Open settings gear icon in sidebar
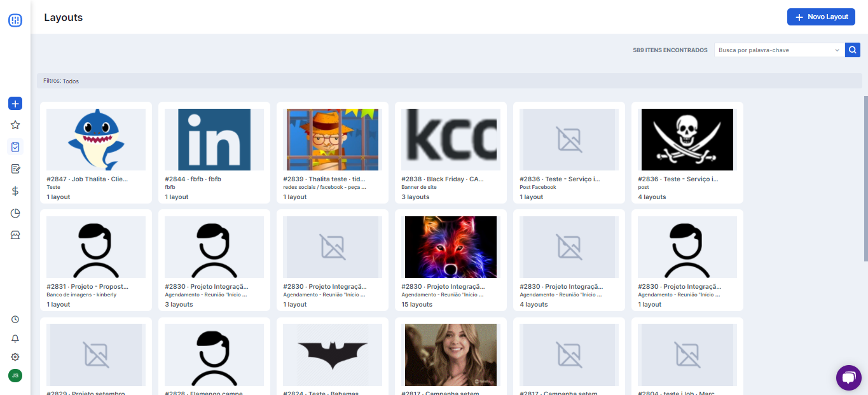 15,357
